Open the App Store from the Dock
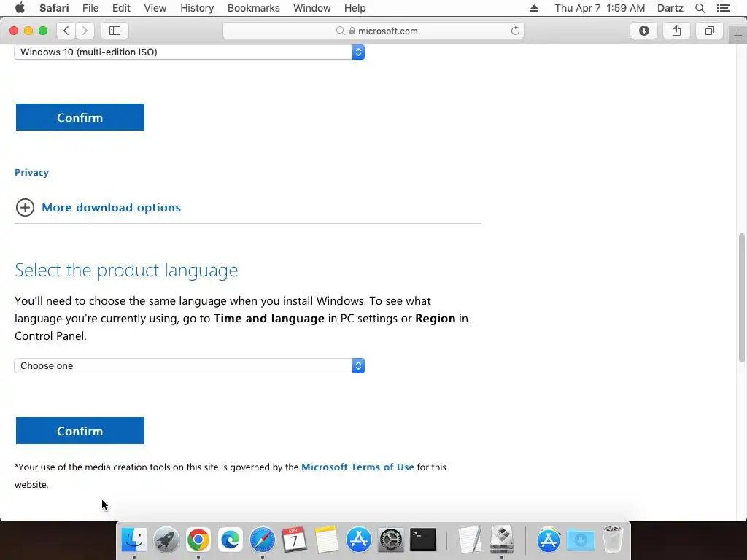Screen dimensions: 747x560 pyautogui.click(x=358, y=540)
